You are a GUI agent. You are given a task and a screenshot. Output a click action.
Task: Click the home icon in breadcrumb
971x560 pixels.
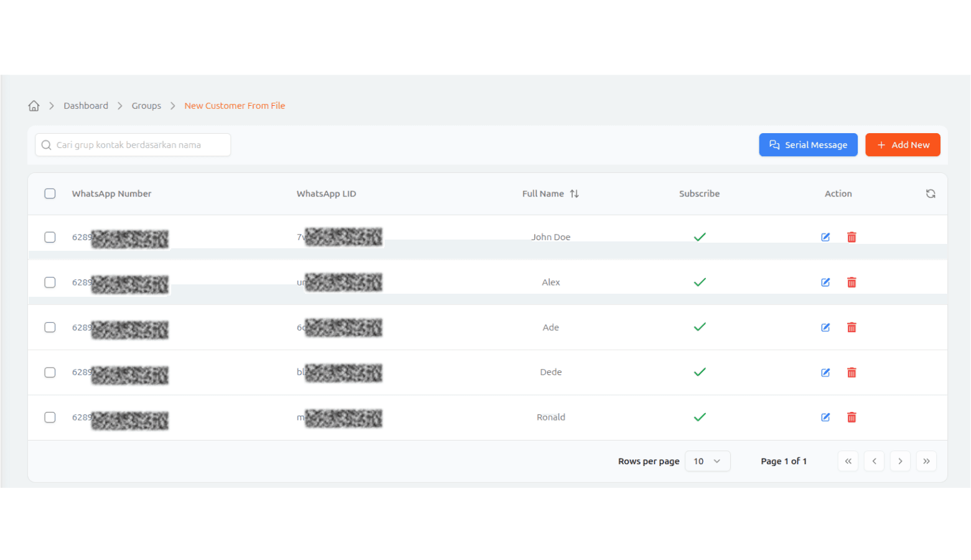click(34, 106)
